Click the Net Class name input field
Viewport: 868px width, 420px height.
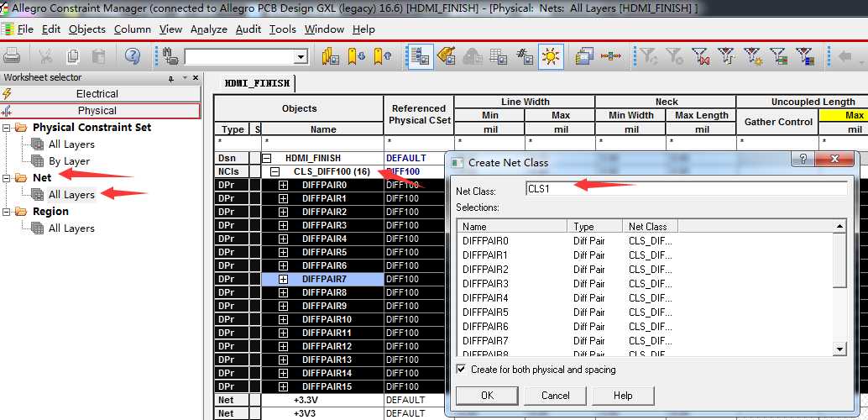686,189
